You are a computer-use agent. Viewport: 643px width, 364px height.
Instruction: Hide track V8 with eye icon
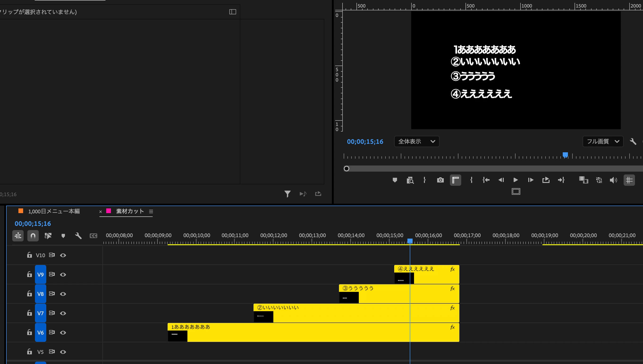pyautogui.click(x=63, y=294)
